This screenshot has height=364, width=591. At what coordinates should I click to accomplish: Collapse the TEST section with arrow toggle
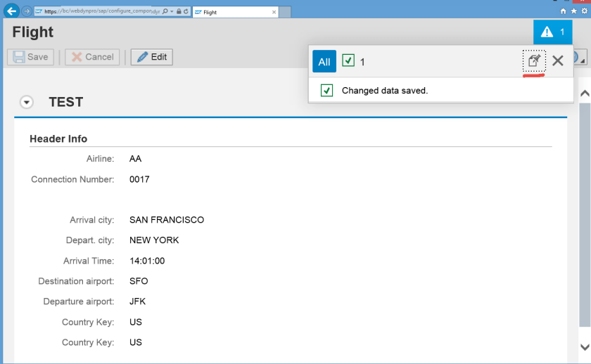pos(27,103)
